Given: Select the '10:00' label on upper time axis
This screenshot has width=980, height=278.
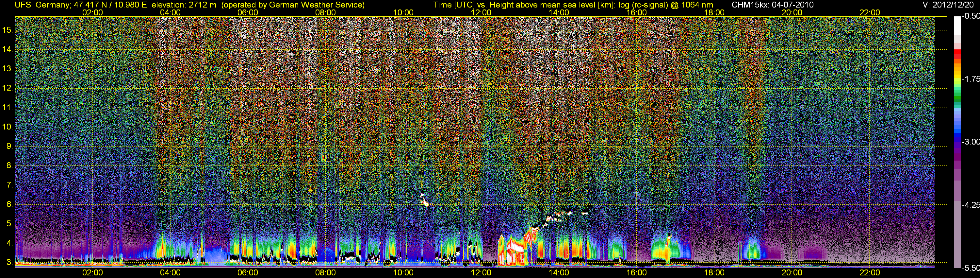Looking at the screenshot, I should coord(403,12).
